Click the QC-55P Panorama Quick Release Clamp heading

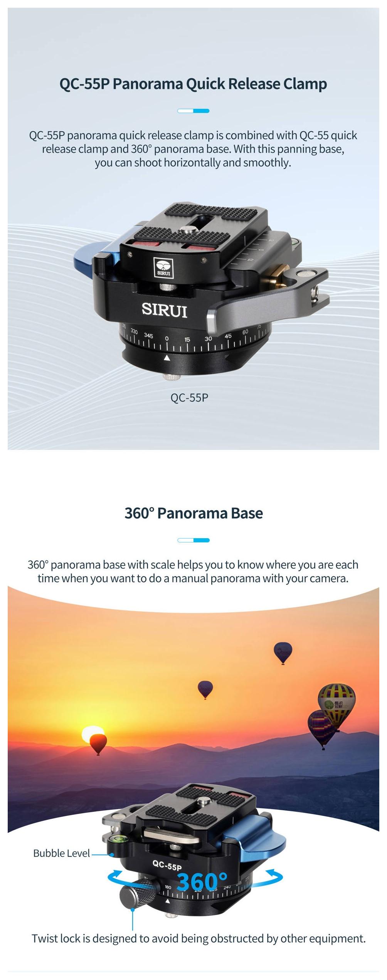coord(193,84)
